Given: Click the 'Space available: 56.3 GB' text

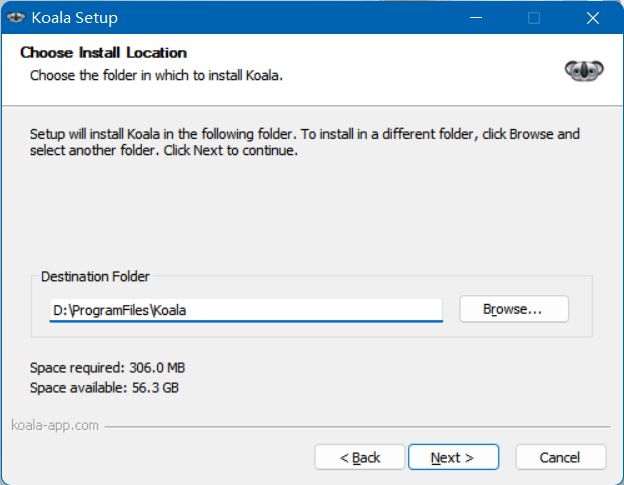Looking at the screenshot, I should click(x=104, y=388).
